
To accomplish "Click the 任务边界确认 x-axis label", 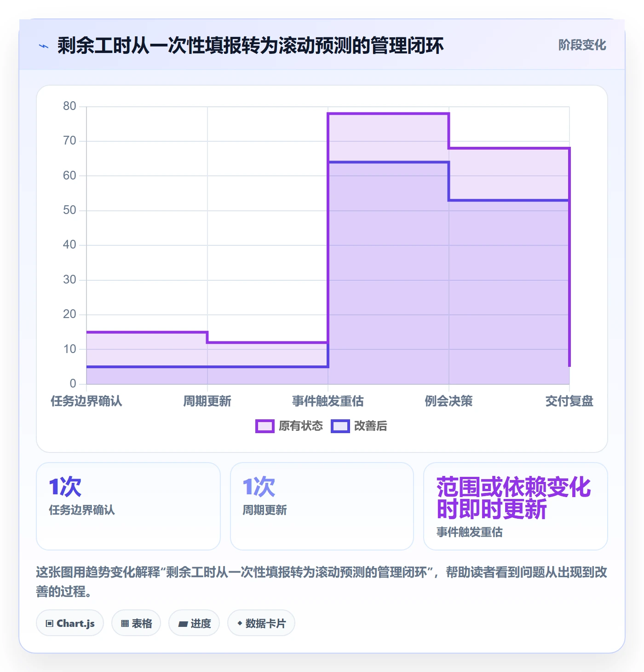I will 86,401.
